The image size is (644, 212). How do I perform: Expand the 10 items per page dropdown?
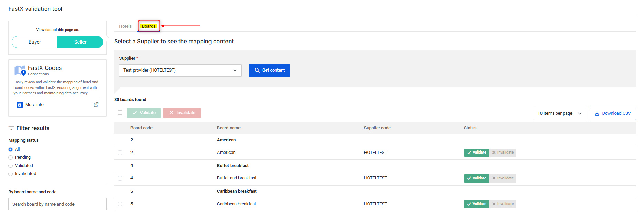point(559,113)
